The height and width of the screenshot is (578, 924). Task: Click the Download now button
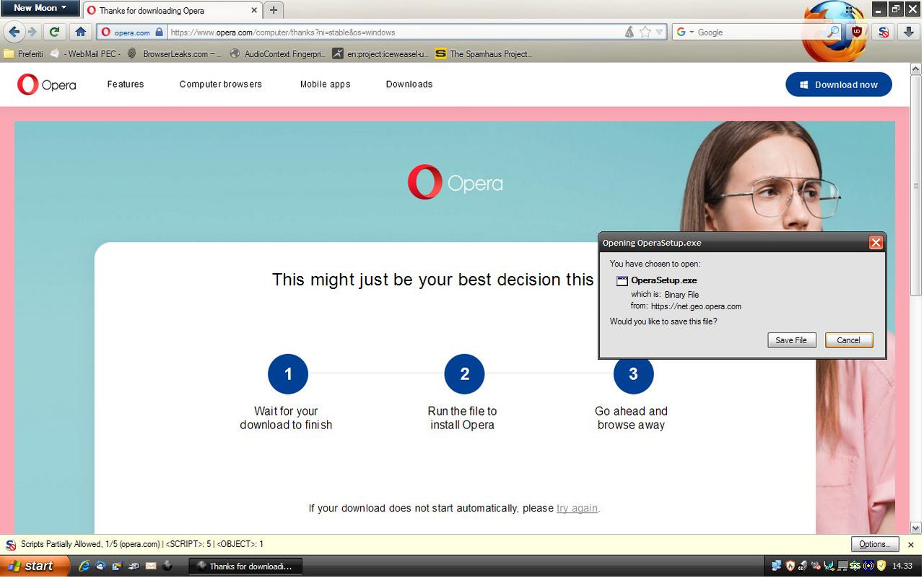click(839, 85)
